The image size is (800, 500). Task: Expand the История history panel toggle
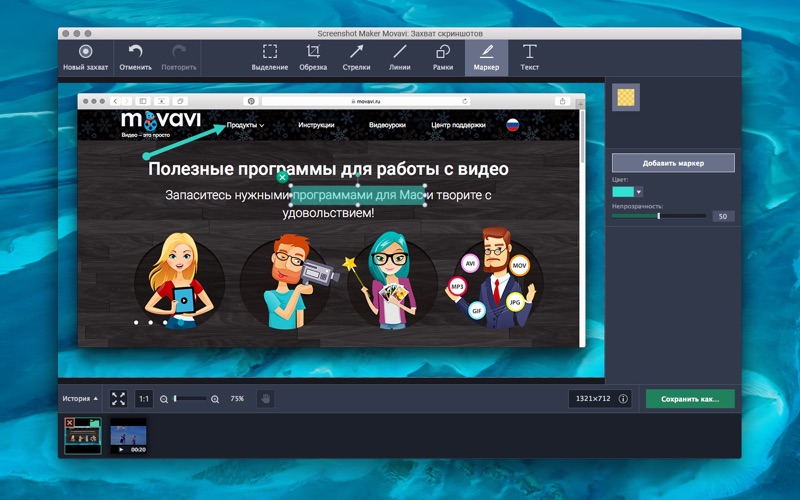[x=80, y=398]
